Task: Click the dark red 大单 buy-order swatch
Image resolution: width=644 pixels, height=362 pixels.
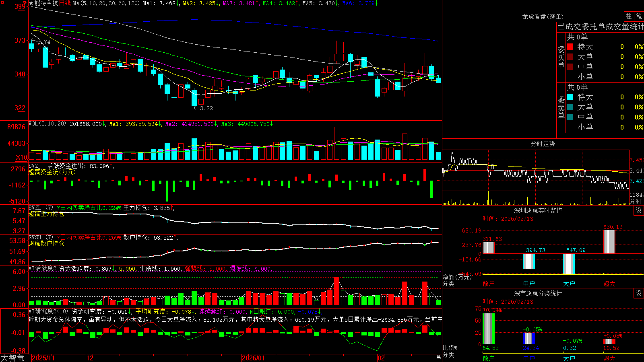Action: pyautogui.click(x=570, y=57)
